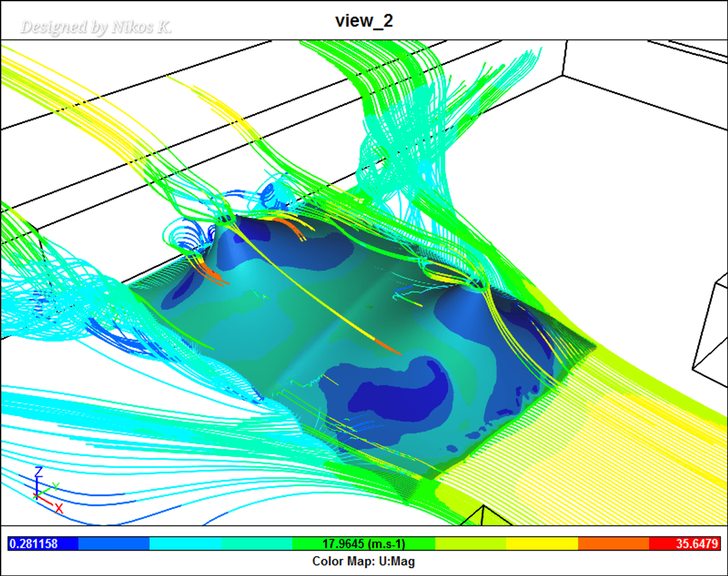Viewport: 728px width, 576px height.
Task: Pick the yellow segment of the color bar
Action: (x=541, y=544)
